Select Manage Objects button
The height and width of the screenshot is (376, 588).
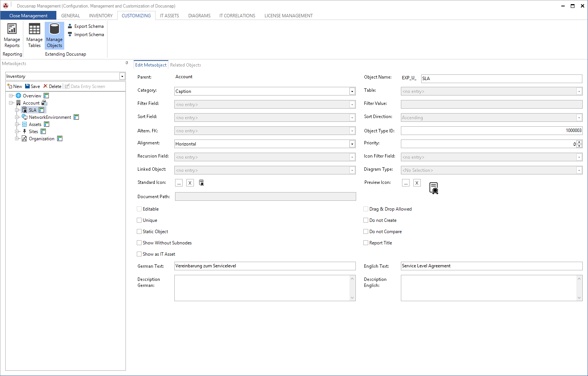[x=54, y=35]
